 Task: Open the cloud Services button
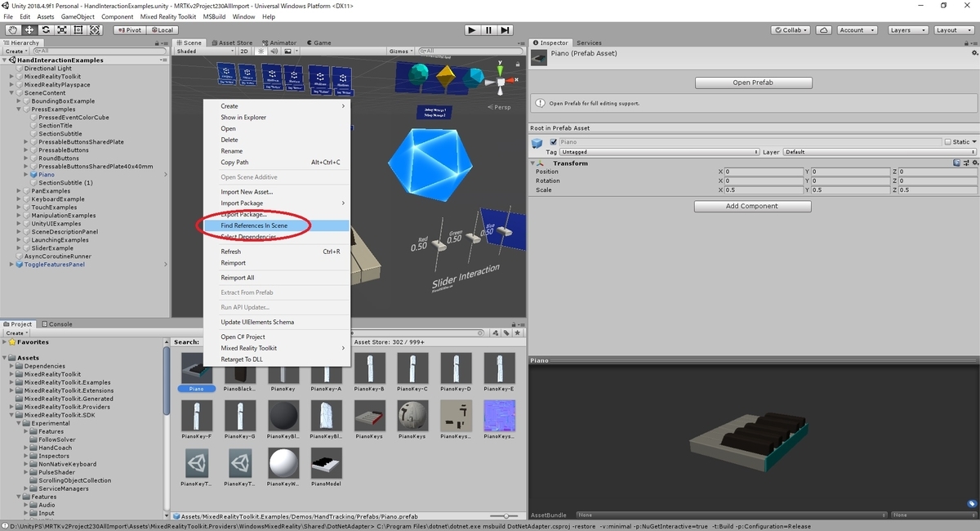click(x=823, y=30)
